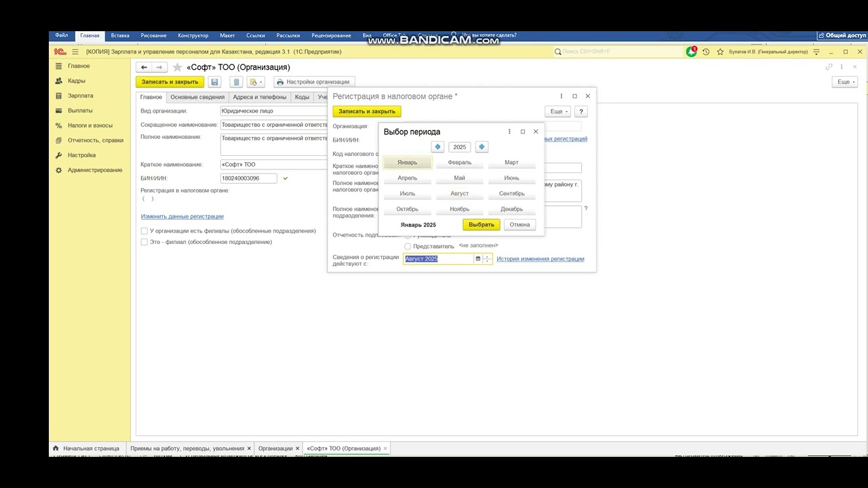
Task: Open favorites star in top bar
Action: [720, 52]
